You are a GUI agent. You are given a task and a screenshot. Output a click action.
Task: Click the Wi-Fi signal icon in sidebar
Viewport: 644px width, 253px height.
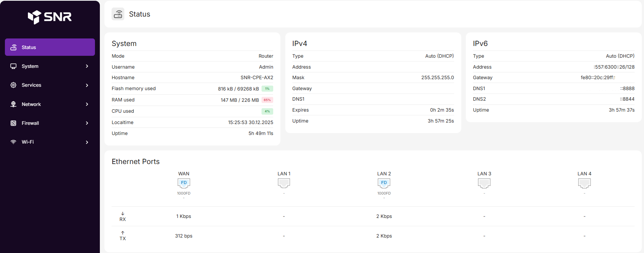(14, 142)
